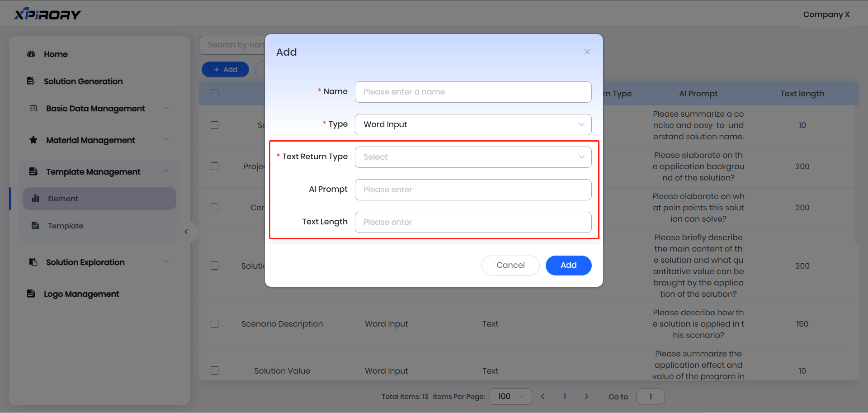
Task: Check the Solution Value row checkbox
Action: pos(215,370)
